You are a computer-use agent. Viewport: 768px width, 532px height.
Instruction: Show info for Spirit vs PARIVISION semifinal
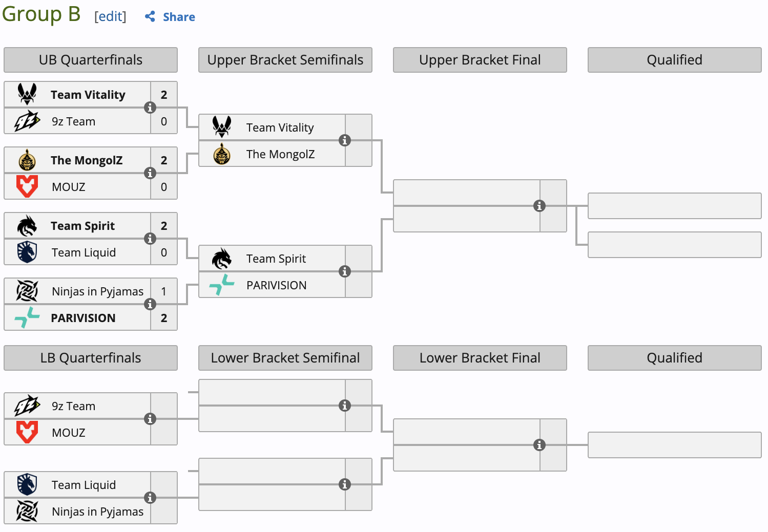[x=345, y=271]
